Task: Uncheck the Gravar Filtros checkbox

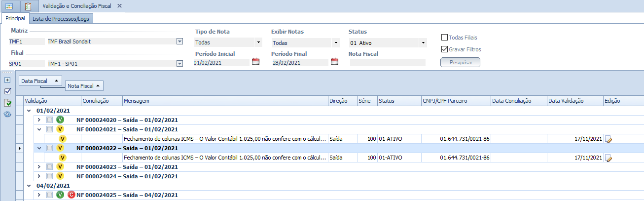Action: (x=444, y=49)
